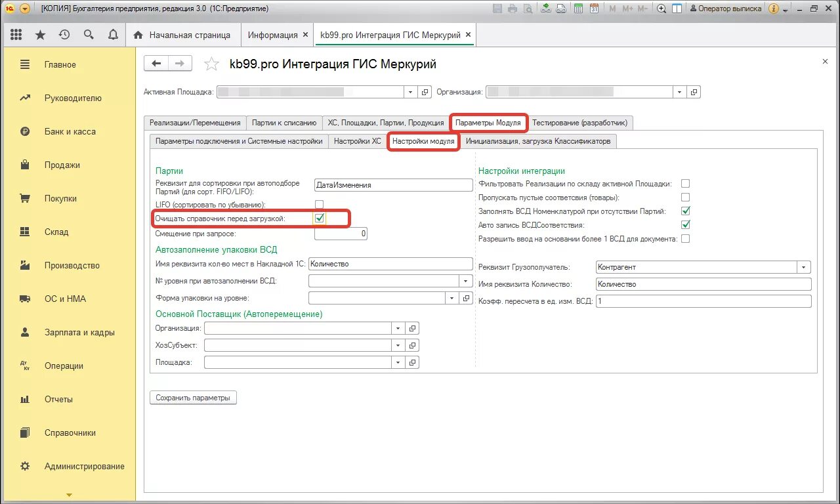This screenshot has height=504, width=840.
Task: Open Реализации/Перемещения tab
Action: tap(195, 123)
